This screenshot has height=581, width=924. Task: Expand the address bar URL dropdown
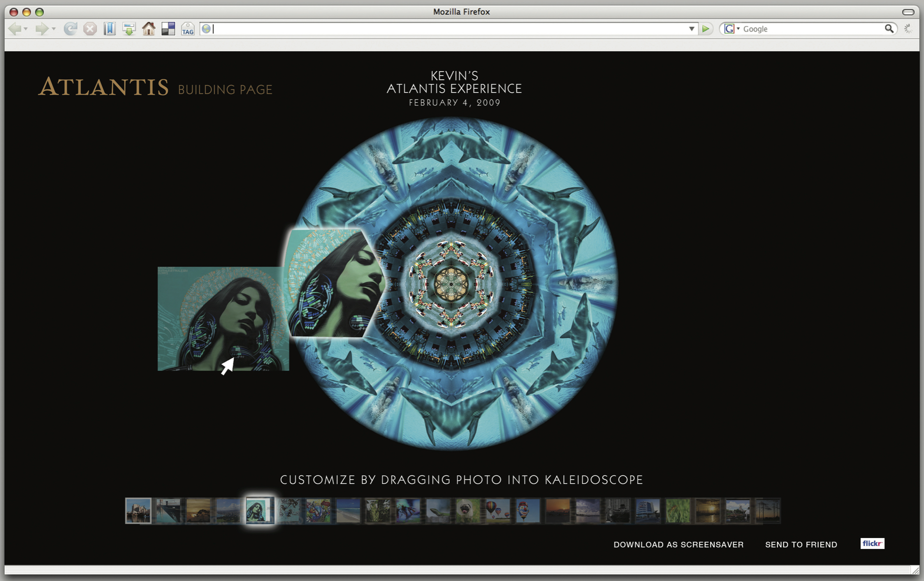(x=692, y=29)
